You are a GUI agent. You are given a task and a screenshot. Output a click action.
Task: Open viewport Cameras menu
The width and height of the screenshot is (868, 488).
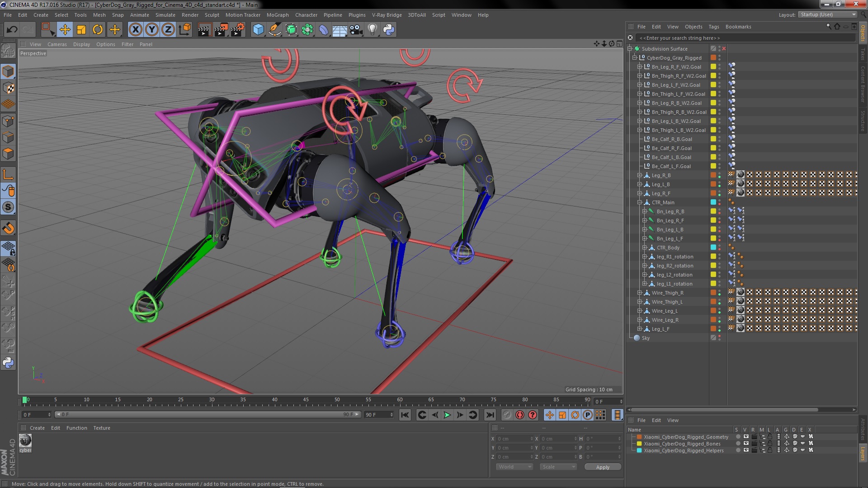coord(57,44)
